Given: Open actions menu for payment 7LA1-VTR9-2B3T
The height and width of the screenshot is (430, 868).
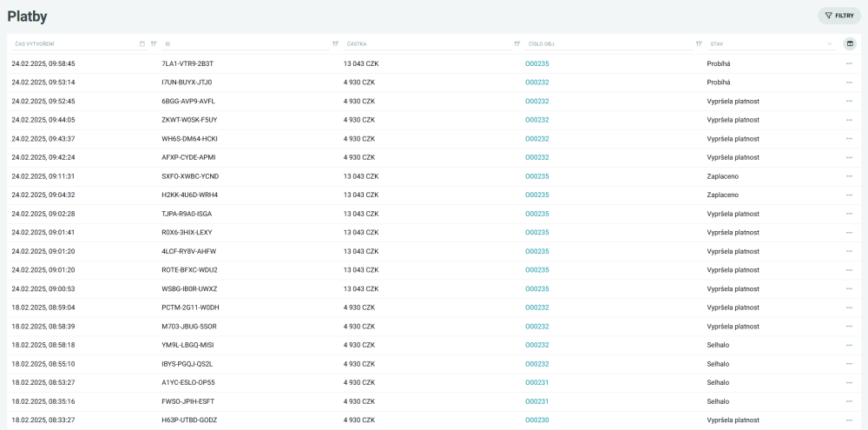Looking at the screenshot, I should click(849, 63).
